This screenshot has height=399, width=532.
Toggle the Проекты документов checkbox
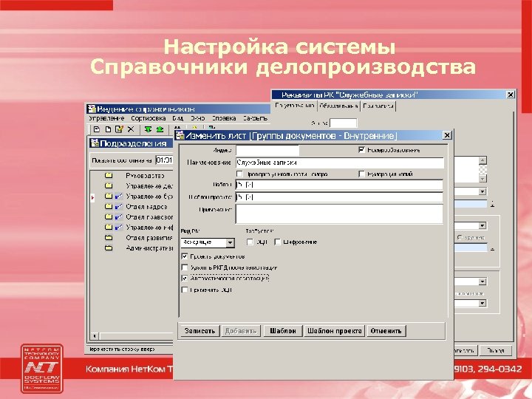[x=185, y=256]
